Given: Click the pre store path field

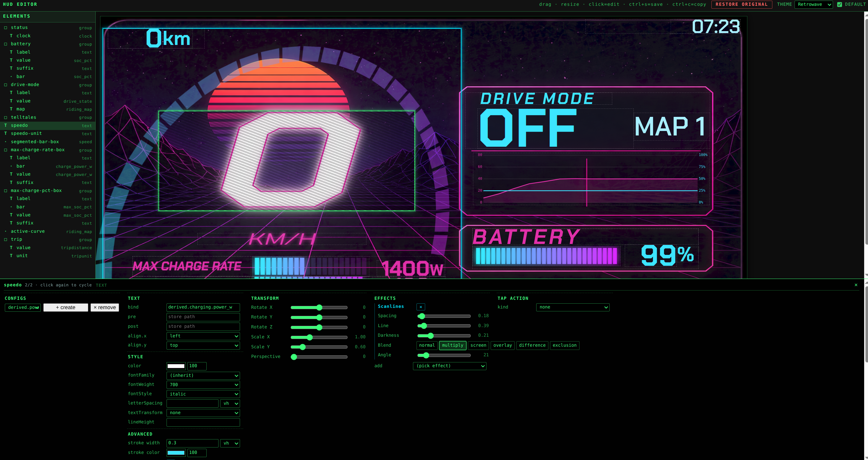Looking at the screenshot, I should click(x=203, y=317).
